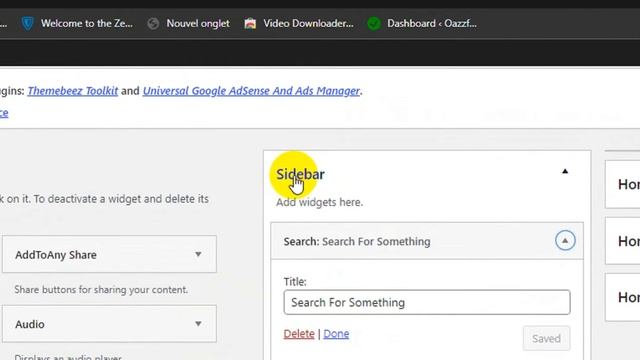
Task: Select the Audio widget title
Action: click(x=30, y=324)
